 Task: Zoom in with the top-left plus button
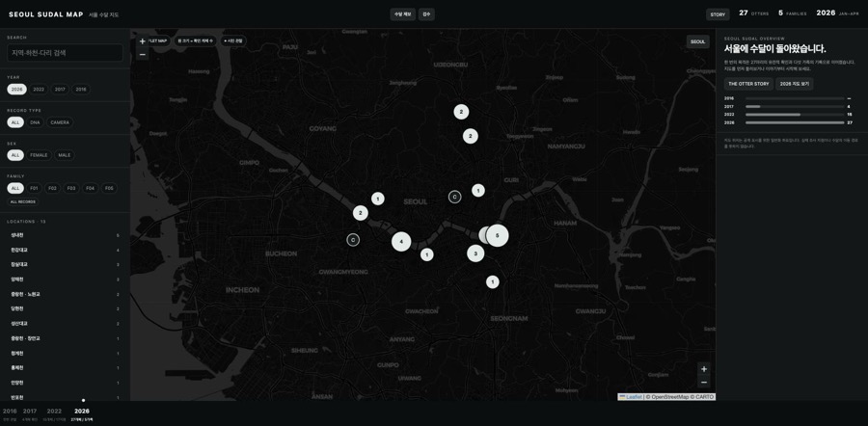143,41
